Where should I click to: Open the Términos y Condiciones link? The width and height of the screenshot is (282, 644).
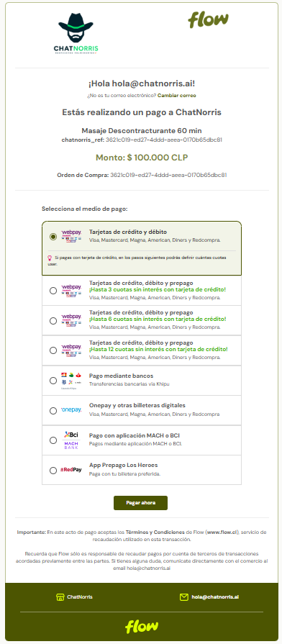(x=155, y=532)
